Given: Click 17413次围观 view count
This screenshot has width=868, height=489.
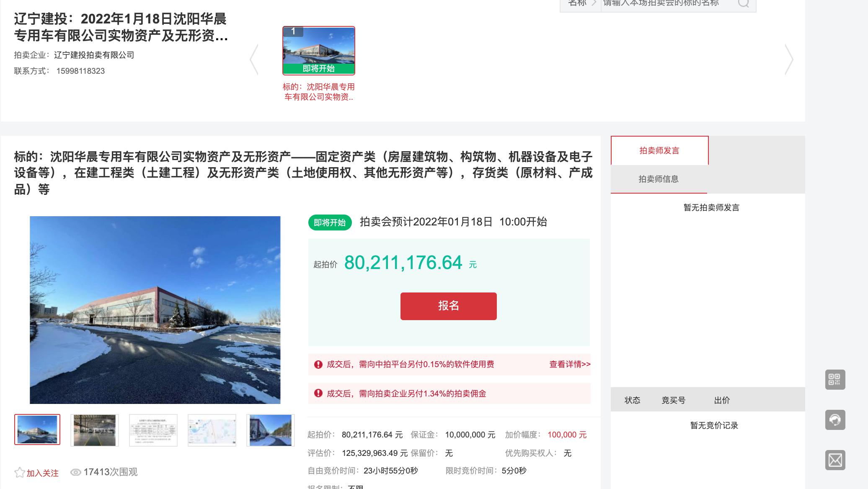Looking at the screenshot, I should pos(111,472).
